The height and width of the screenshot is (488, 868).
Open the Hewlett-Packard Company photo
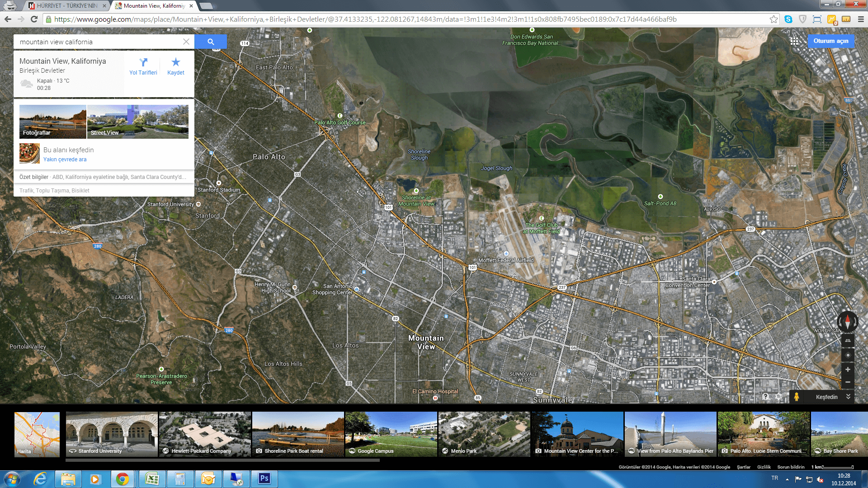205,434
